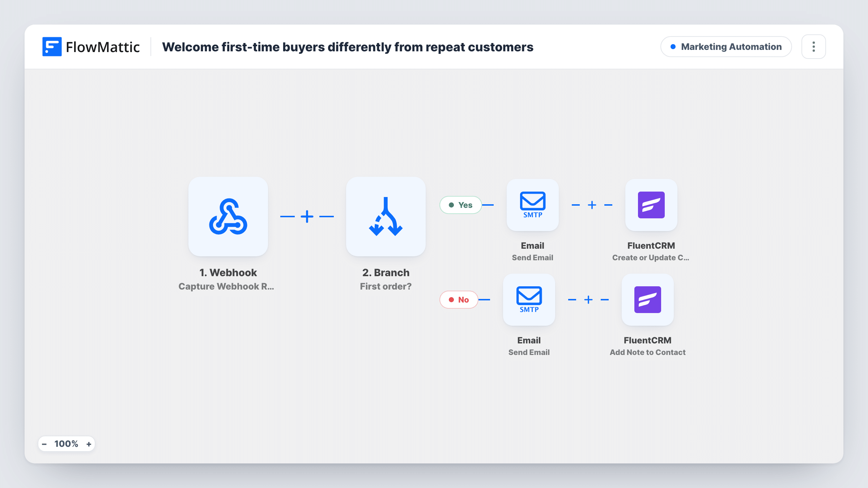This screenshot has height=488, width=868.
Task: Click the 'First order?' subtitle
Action: (386, 286)
